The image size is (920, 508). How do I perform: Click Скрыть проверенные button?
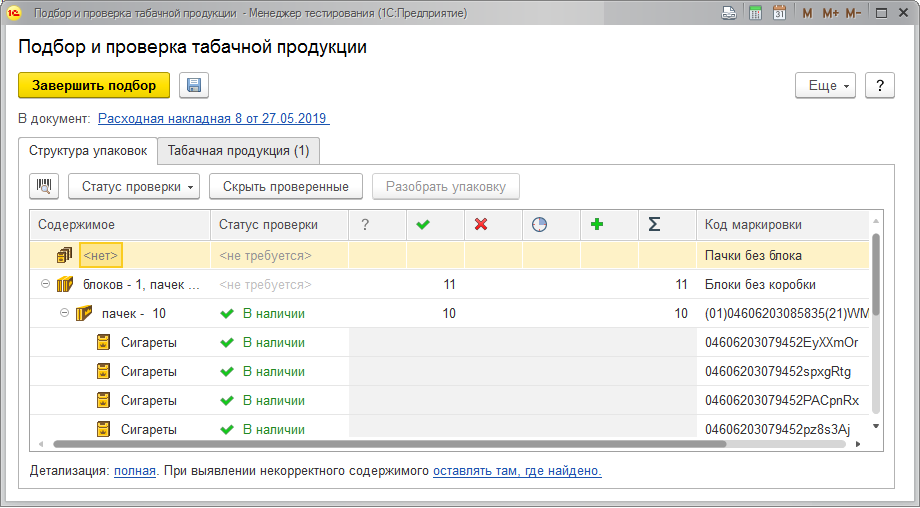(286, 187)
